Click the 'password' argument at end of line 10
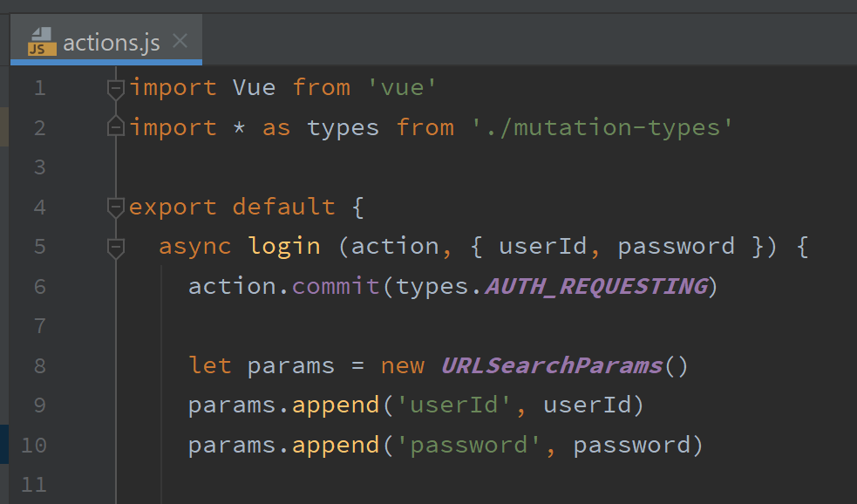 (x=632, y=445)
